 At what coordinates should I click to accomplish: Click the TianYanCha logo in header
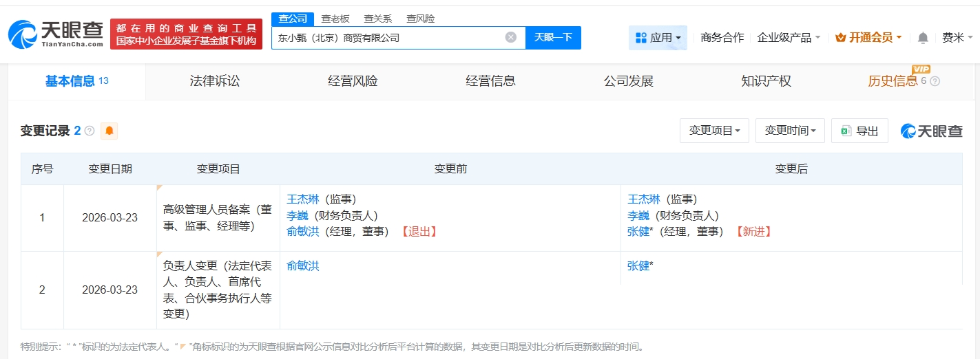tap(56, 34)
